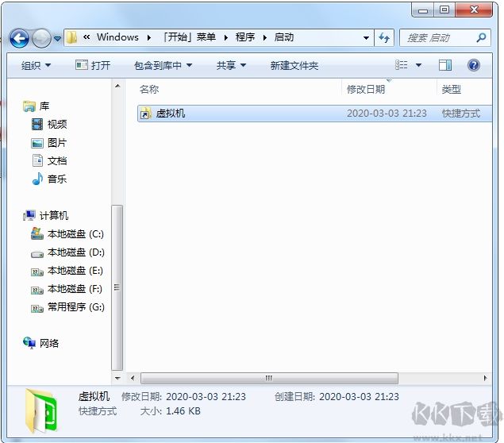Refresh the folder with the refresh icon
Viewport: 504px width, 443px height.
coord(384,38)
